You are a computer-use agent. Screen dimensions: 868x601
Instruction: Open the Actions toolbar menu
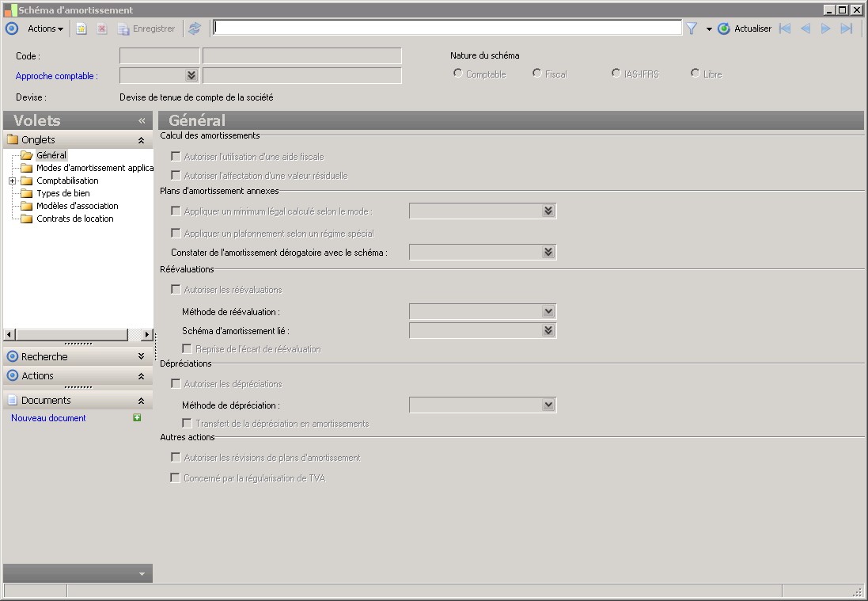click(x=45, y=29)
